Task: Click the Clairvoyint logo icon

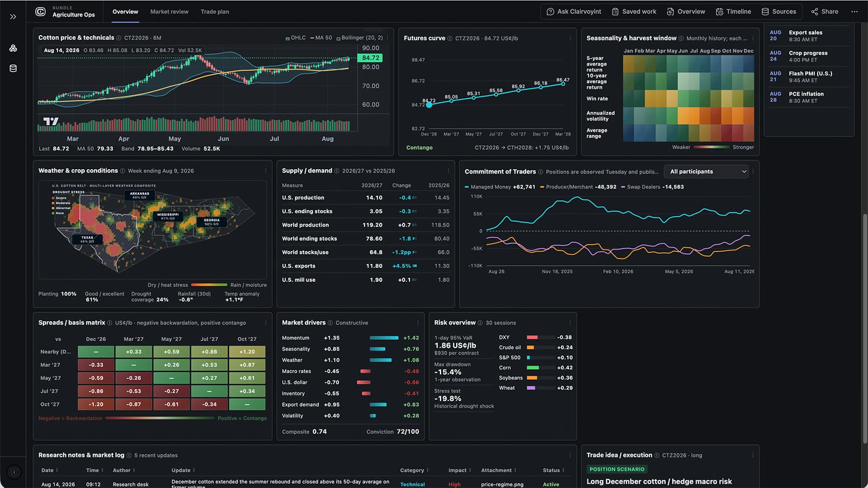Action: tap(40, 11)
